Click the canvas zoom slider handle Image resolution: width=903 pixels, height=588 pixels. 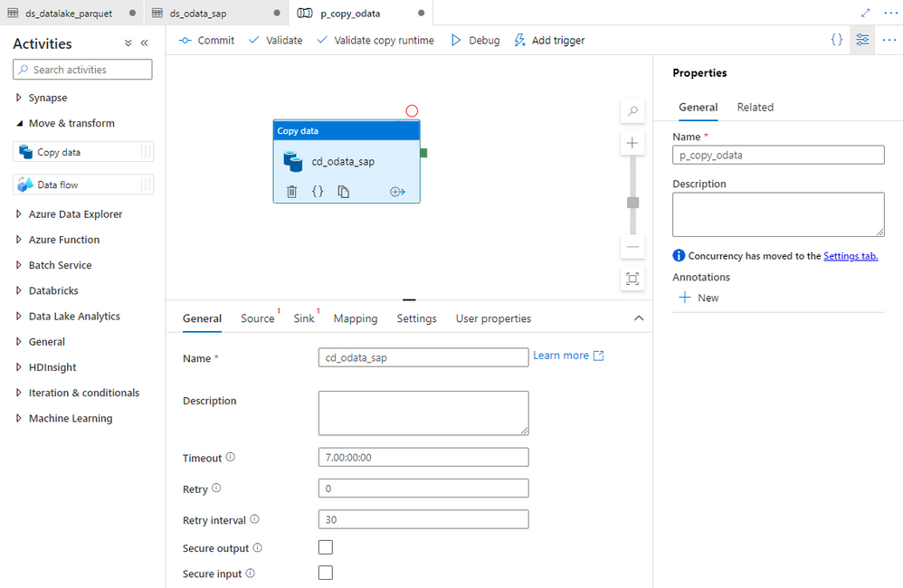tap(632, 203)
